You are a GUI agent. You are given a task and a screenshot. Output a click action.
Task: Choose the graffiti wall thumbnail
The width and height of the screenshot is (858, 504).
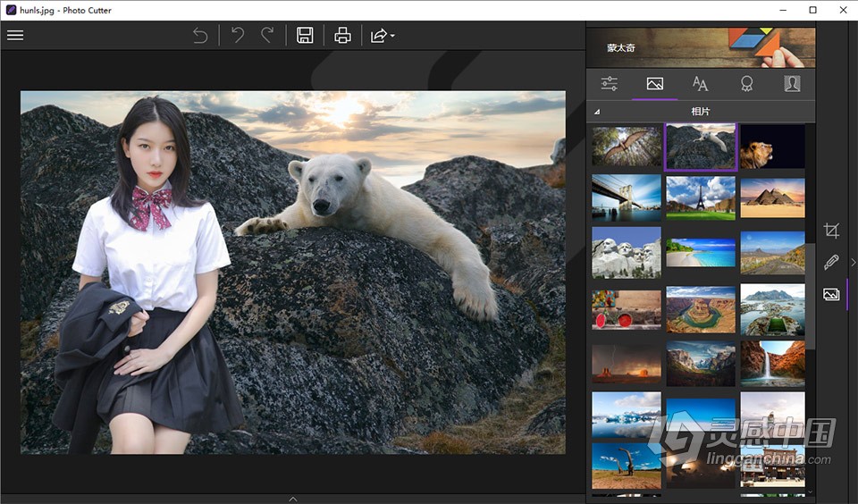[x=627, y=310]
